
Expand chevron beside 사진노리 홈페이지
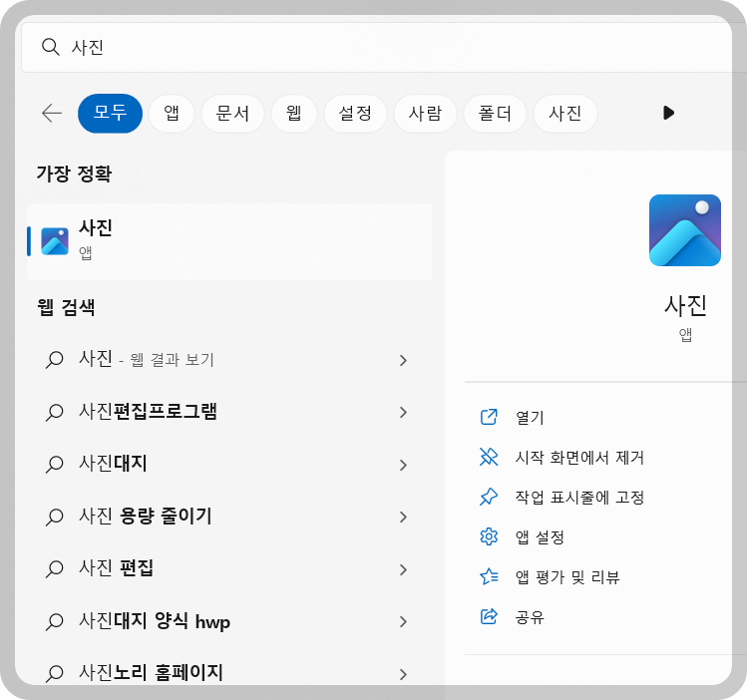[x=403, y=674]
